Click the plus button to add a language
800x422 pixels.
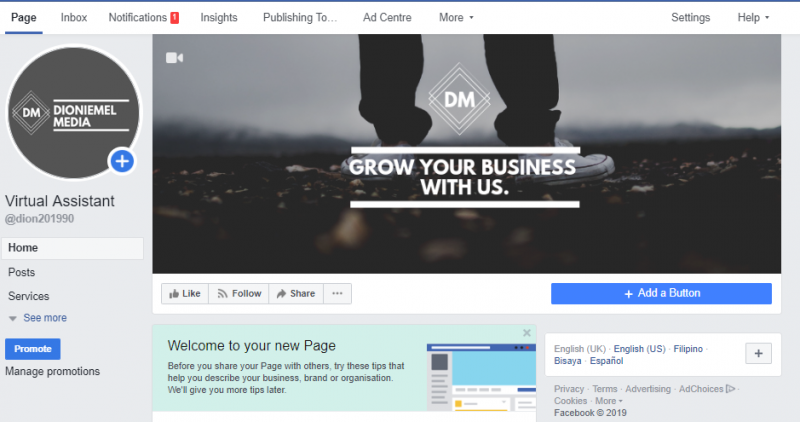[x=758, y=353]
